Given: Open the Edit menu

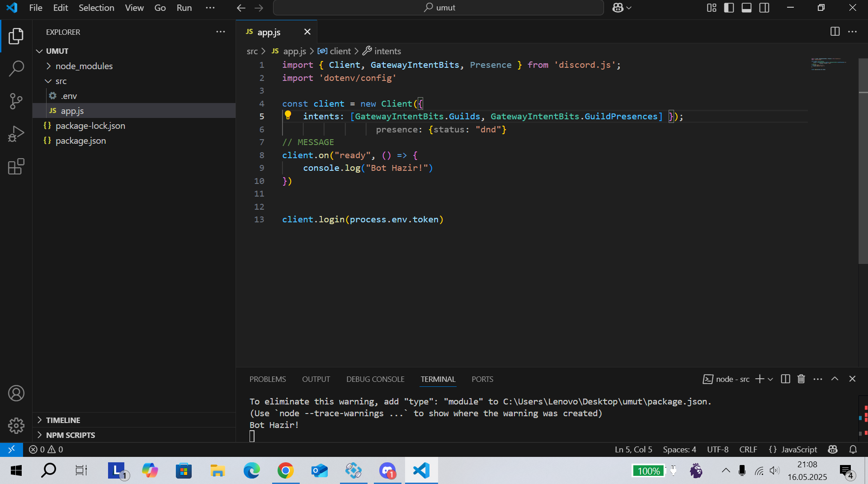Looking at the screenshot, I should (61, 8).
